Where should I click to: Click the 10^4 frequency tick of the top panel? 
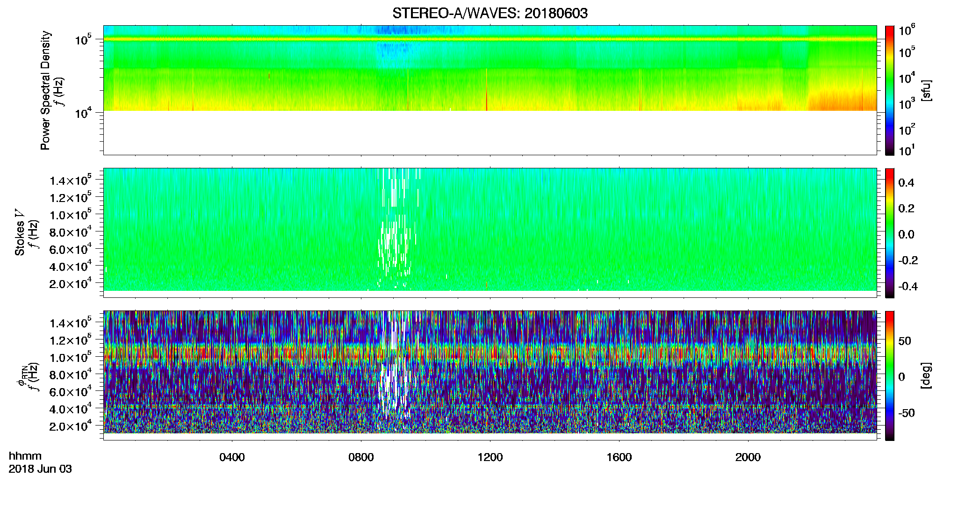(83, 113)
